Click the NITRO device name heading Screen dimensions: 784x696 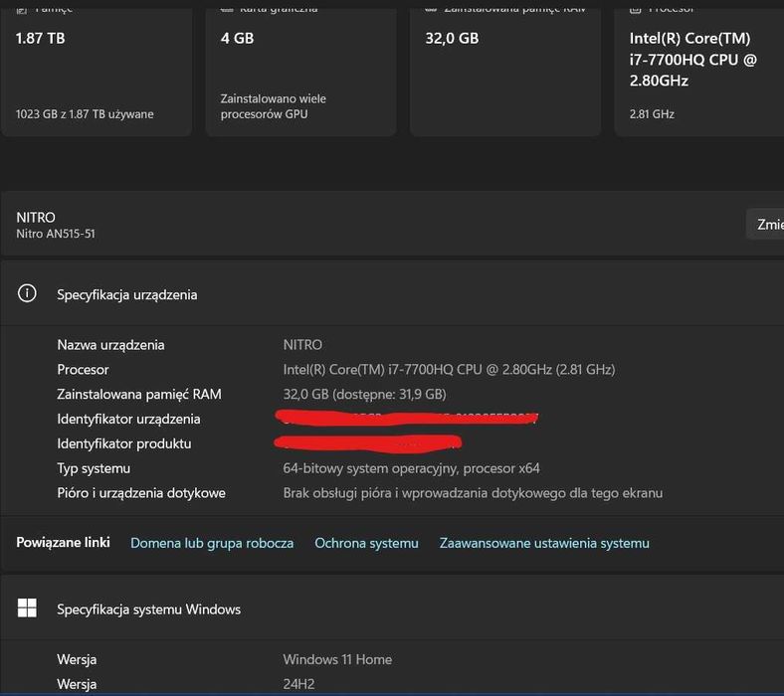36,218
